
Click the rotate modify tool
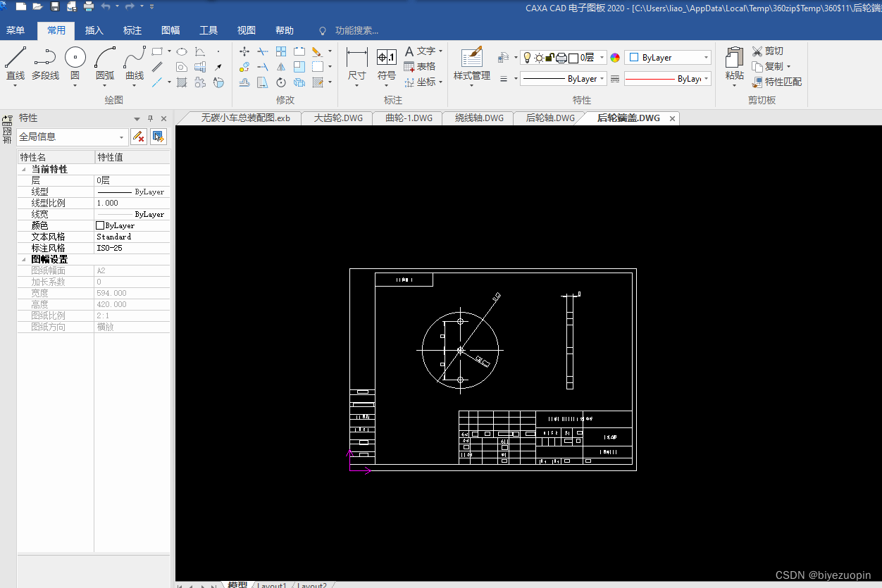pyautogui.click(x=281, y=82)
